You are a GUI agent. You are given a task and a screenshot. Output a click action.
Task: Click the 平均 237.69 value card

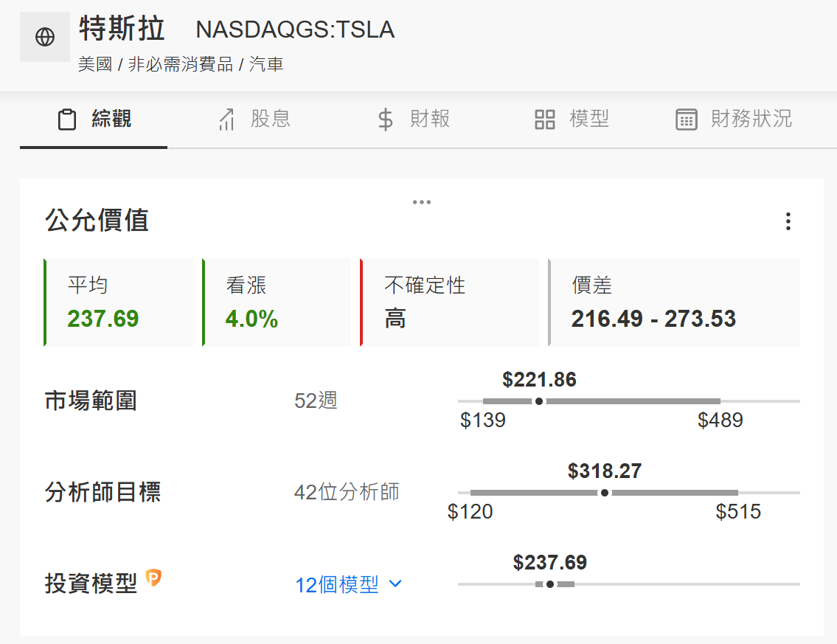click(x=119, y=302)
